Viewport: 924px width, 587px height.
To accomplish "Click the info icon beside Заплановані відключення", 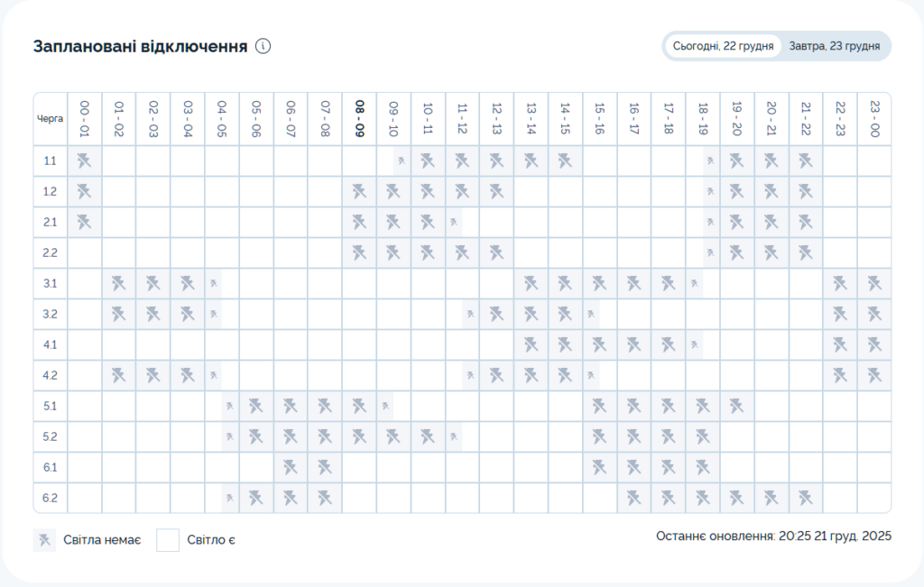I will click(x=263, y=46).
